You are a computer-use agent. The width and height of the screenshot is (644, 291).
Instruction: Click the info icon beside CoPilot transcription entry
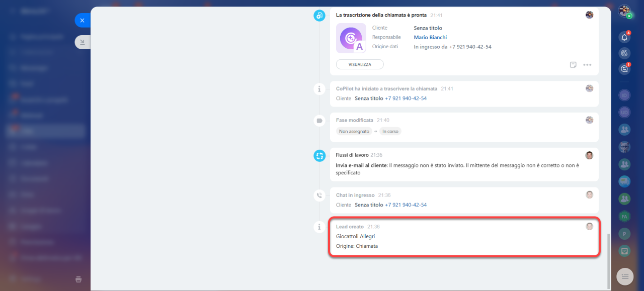point(319,89)
